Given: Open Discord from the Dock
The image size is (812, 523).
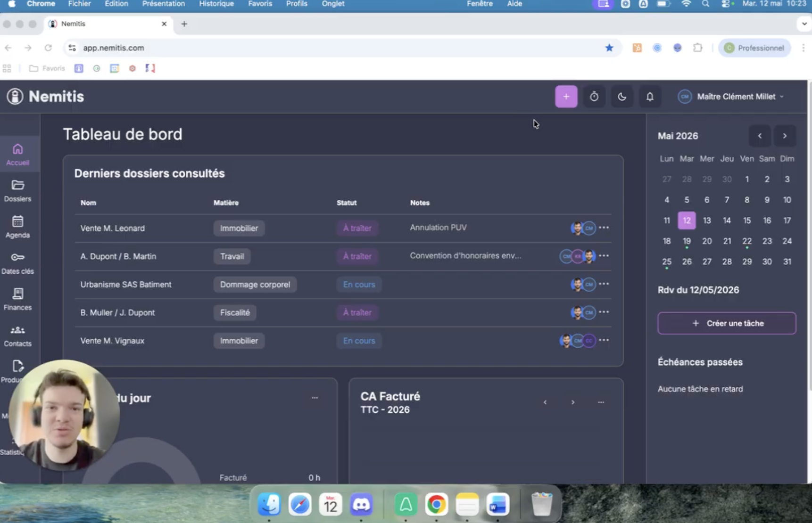Looking at the screenshot, I should (361, 504).
